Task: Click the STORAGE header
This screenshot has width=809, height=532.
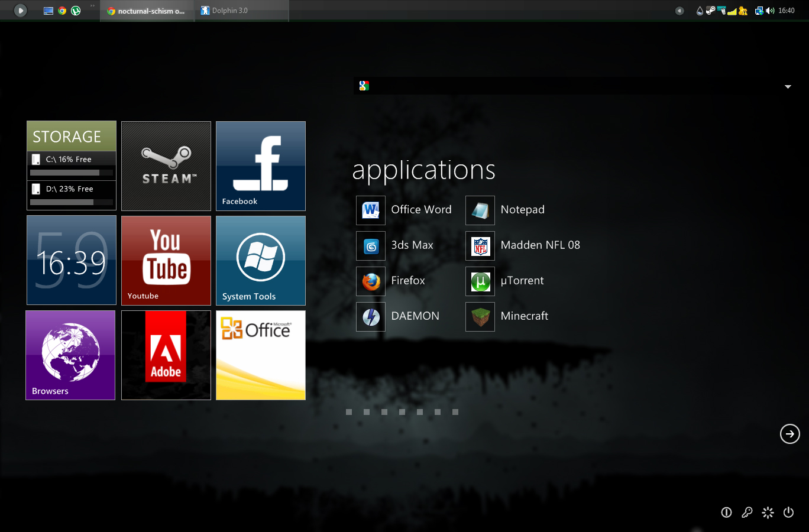Action: [72, 137]
